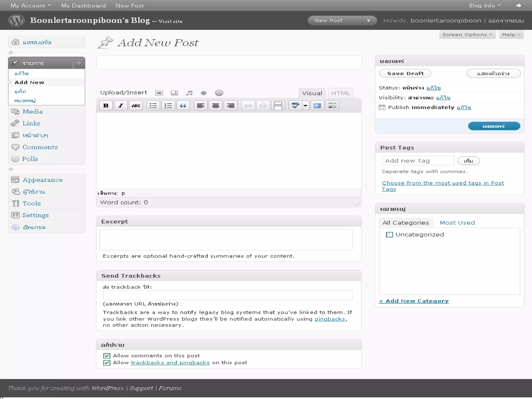Viewport: 532px width, 399px height.
Task: Click the Save Draft button
Action: pyautogui.click(x=405, y=74)
